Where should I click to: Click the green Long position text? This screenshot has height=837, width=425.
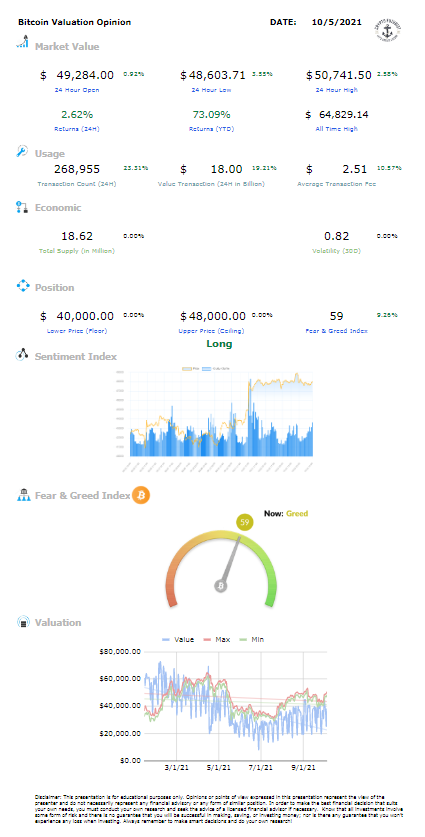[x=219, y=344]
